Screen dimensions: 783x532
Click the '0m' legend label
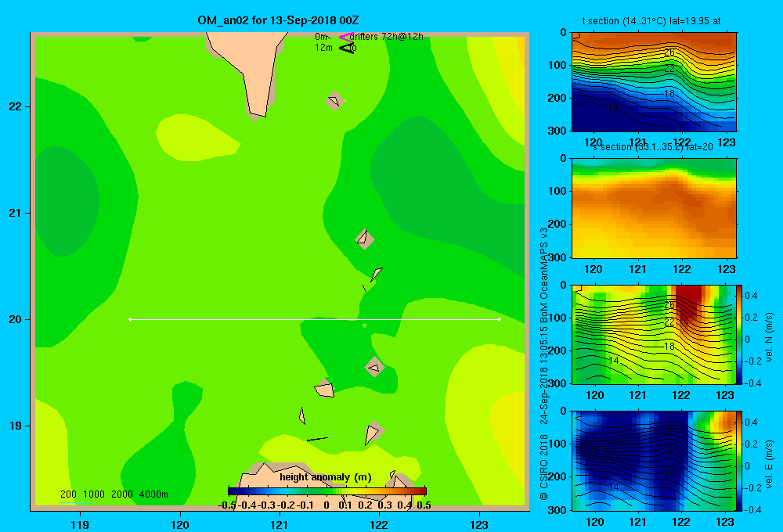322,37
